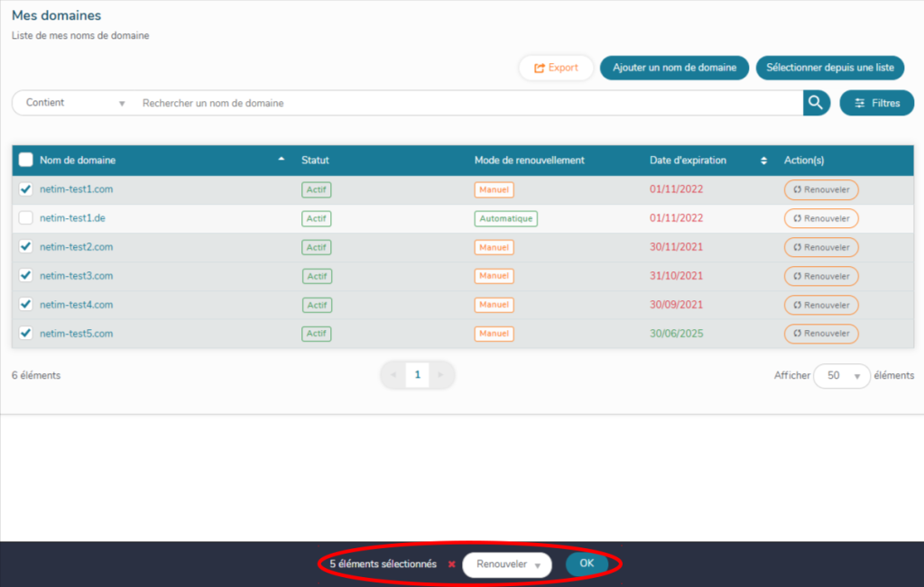Open the Contient search mode dropdown
The width and height of the screenshot is (924, 587).
click(x=75, y=103)
